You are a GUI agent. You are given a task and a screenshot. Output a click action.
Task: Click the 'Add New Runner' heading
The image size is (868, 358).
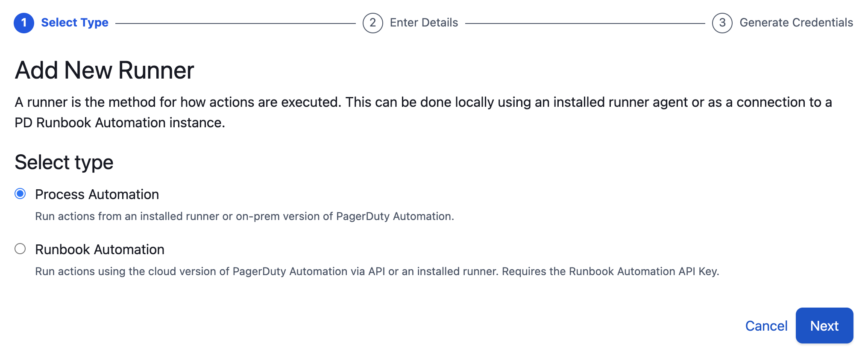click(105, 70)
